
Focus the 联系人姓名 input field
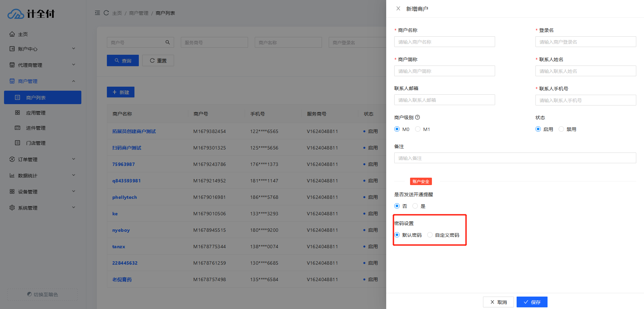click(586, 71)
